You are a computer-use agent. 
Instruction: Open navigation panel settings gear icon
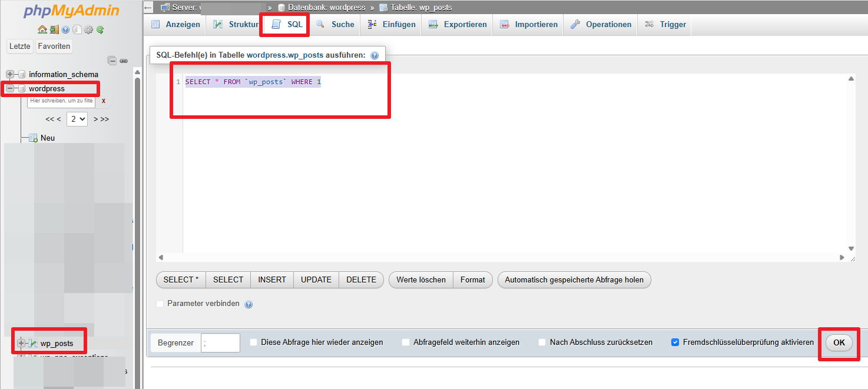[88, 29]
